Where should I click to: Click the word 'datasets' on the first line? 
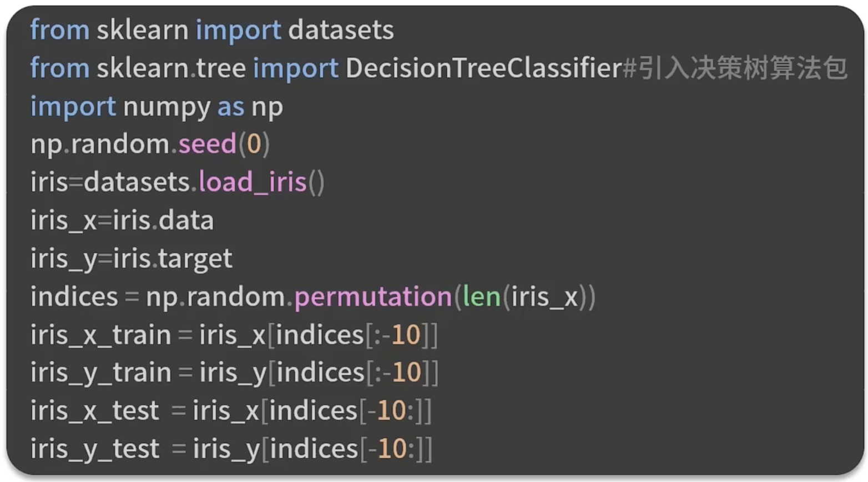[341, 30]
